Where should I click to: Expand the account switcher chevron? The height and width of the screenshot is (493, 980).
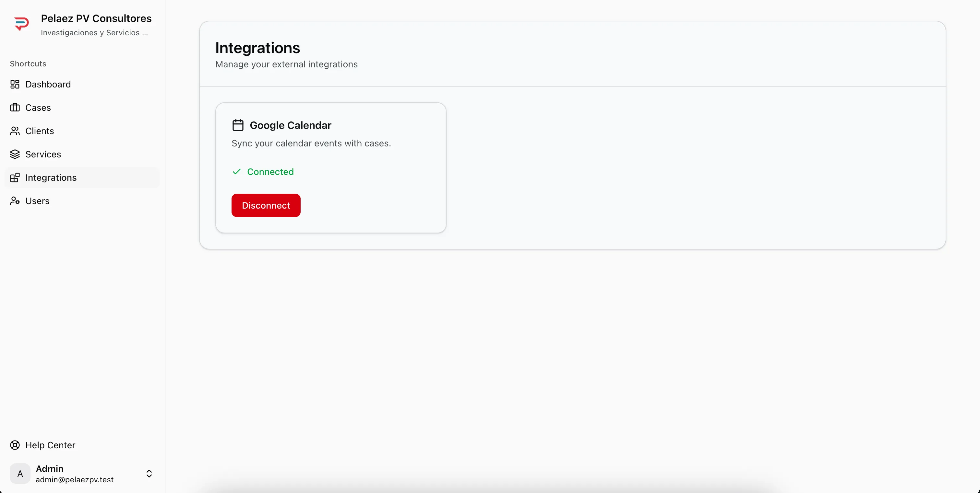(149, 473)
